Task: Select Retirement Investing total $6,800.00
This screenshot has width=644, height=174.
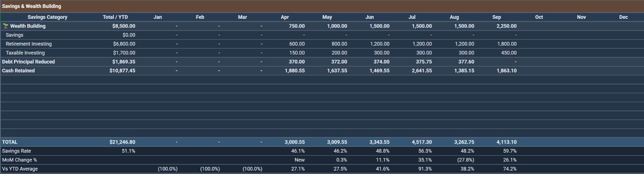Action: pyautogui.click(x=124, y=44)
